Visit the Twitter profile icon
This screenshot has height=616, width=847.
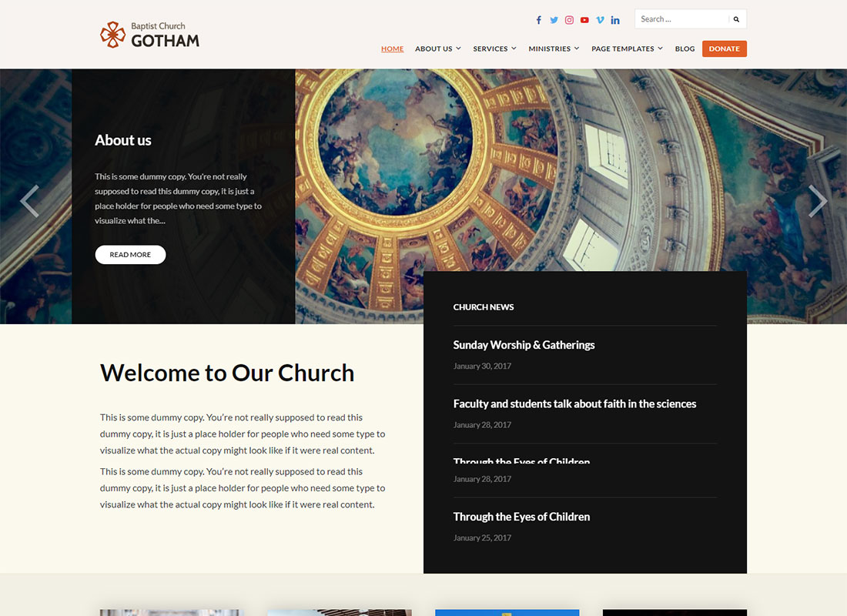click(554, 19)
